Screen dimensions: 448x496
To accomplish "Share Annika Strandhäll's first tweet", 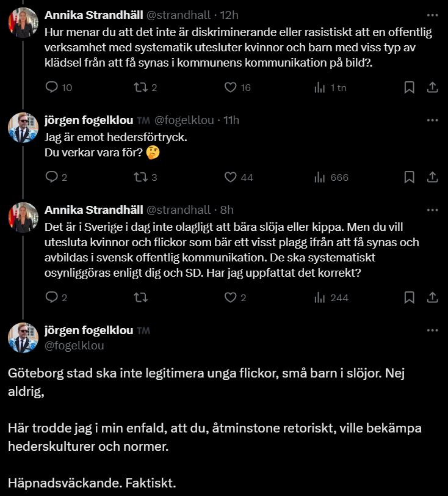I will (x=432, y=87).
